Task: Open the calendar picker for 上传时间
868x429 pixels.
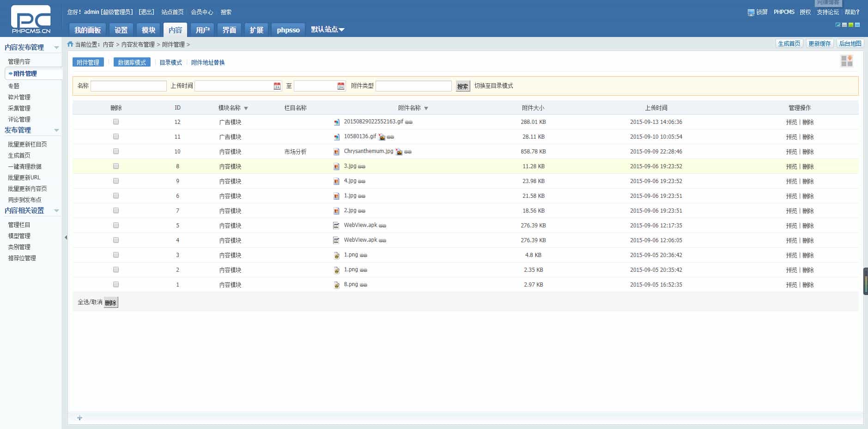Action: click(x=277, y=86)
